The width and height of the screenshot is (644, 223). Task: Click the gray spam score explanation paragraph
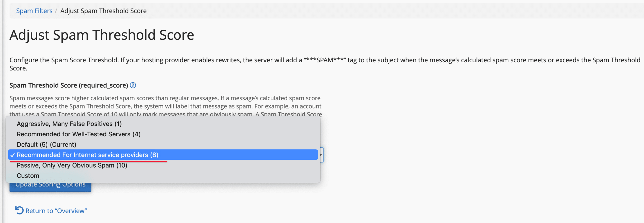(x=165, y=102)
